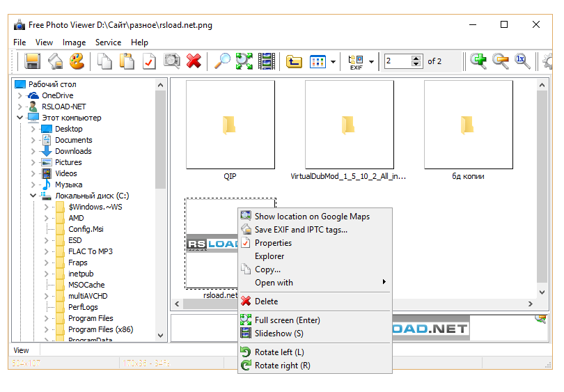This screenshot has width=564, height=392.
Task: Select the Fraps folder in the tree
Action: 78,262
